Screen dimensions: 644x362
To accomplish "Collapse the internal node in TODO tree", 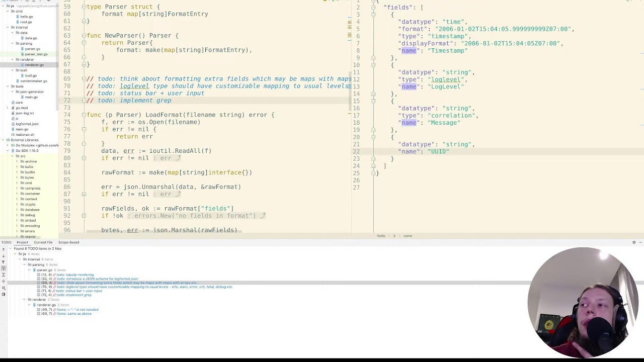I will pyautogui.click(x=20, y=259).
